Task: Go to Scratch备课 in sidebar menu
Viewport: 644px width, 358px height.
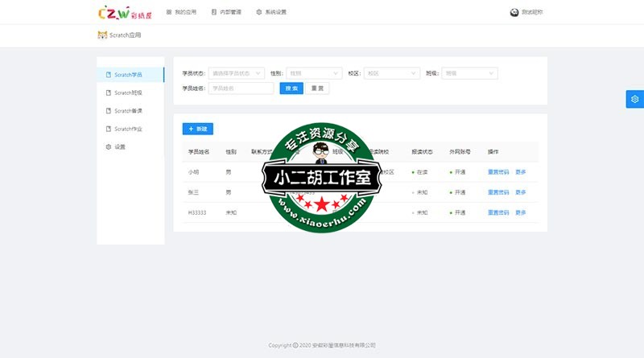Action: [128, 111]
